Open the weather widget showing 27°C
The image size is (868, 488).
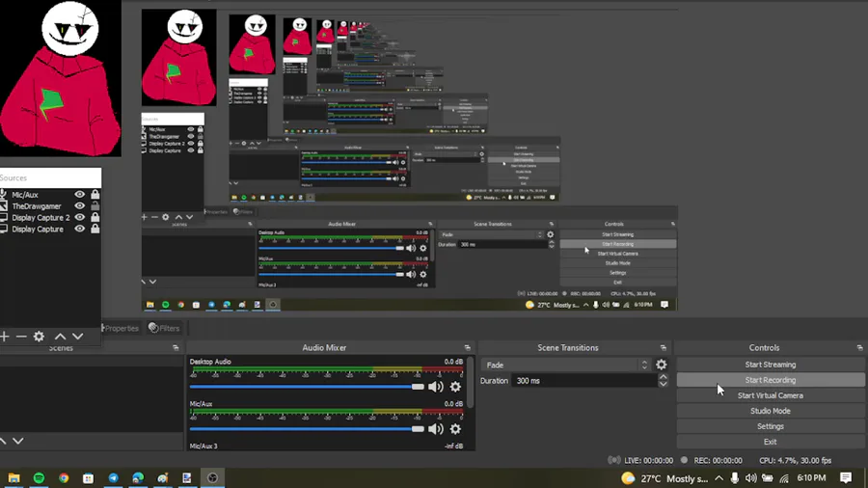tap(664, 478)
